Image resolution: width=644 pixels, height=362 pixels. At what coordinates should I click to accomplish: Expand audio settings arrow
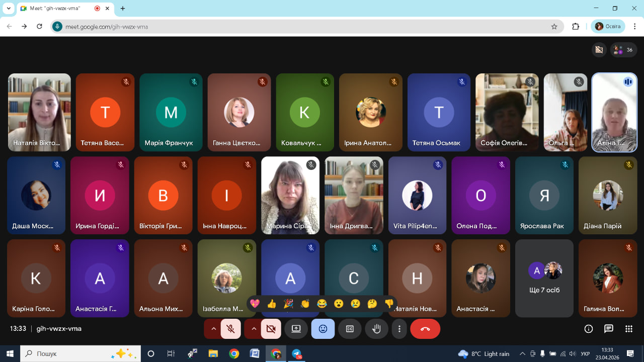(213, 329)
